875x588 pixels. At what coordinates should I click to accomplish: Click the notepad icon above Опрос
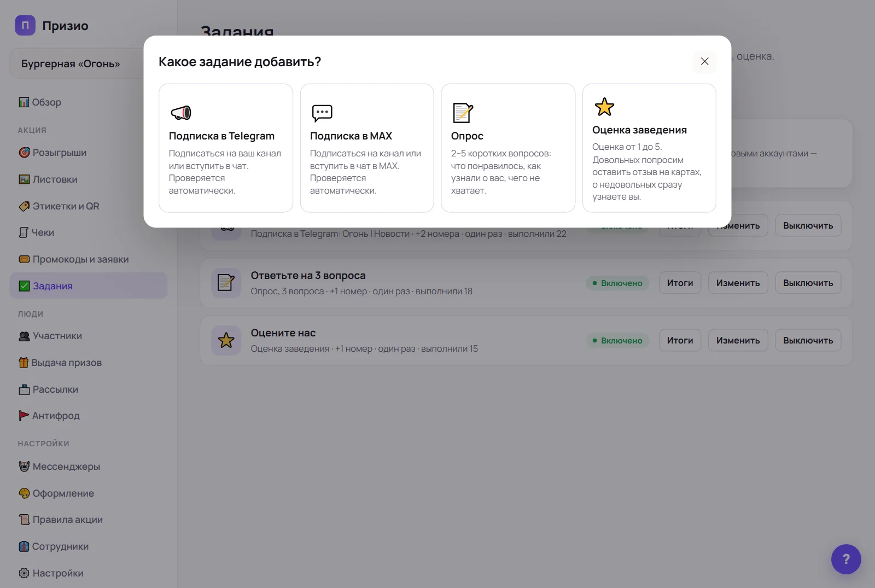pos(463,113)
